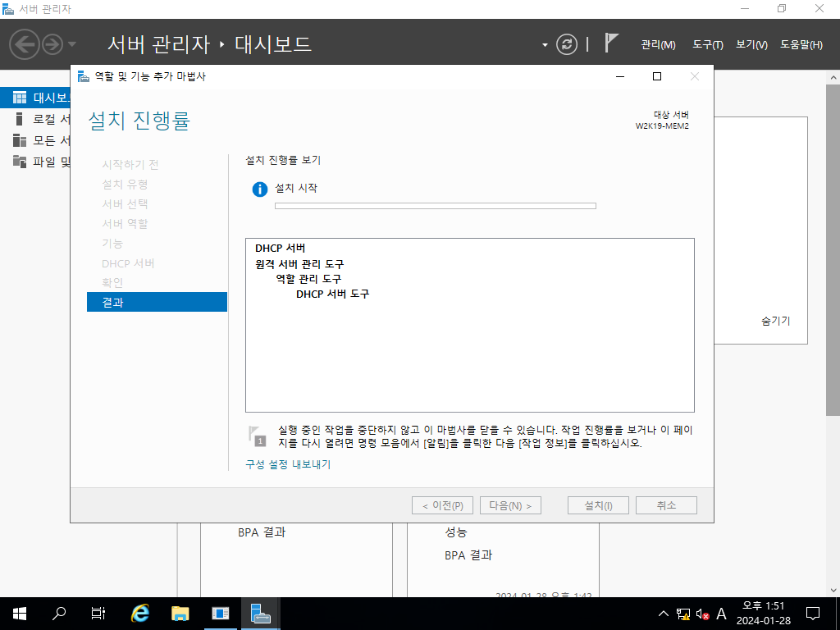Click the left BPA 결과 entry in dashboard
This screenshot has width=840, height=630.
262,532
